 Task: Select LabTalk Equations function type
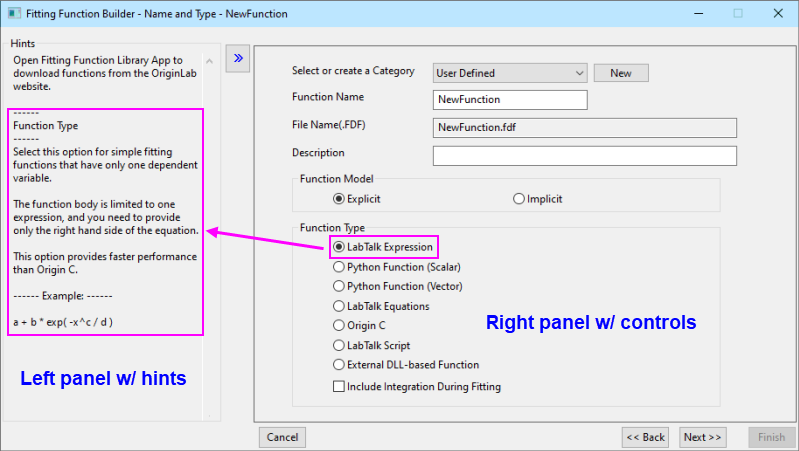[x=339, y=306]
